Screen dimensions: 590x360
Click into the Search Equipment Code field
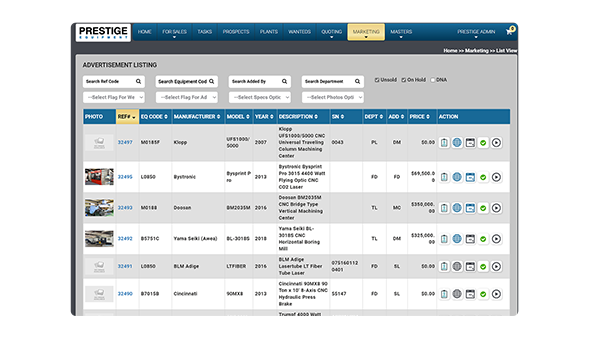187,81
